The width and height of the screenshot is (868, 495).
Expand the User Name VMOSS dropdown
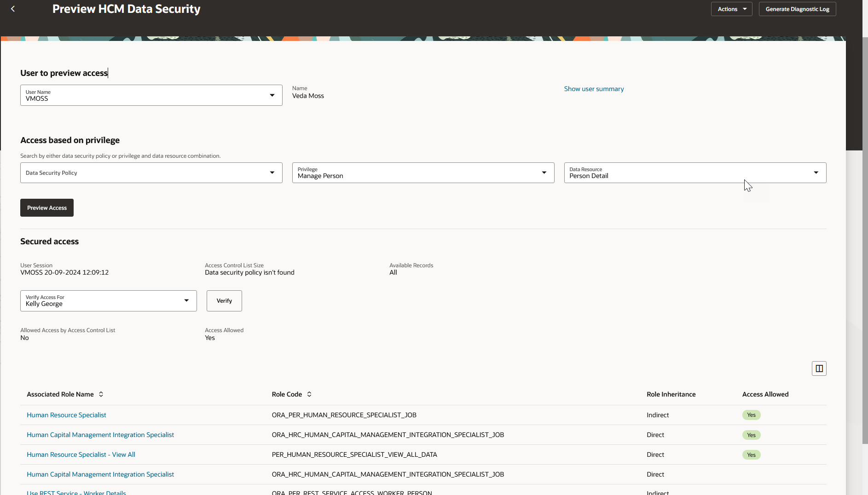(x=272, y=95)
